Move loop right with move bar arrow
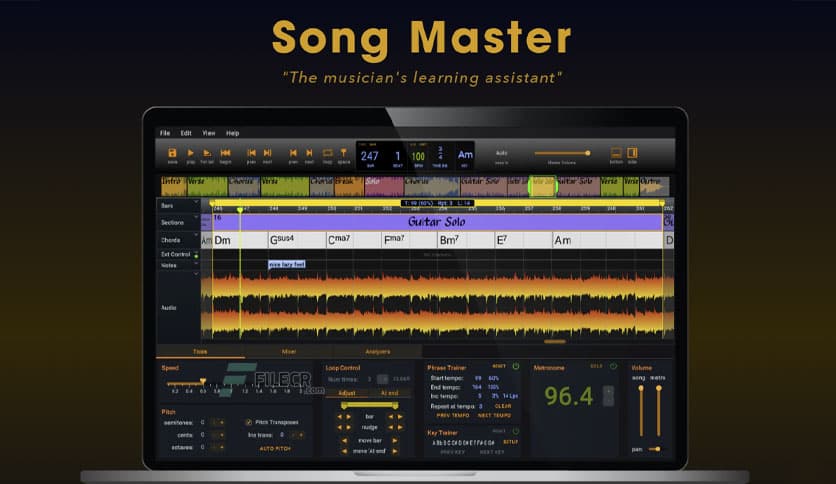The width and height of the screenshot is (836, 484). tap(395, 441)
